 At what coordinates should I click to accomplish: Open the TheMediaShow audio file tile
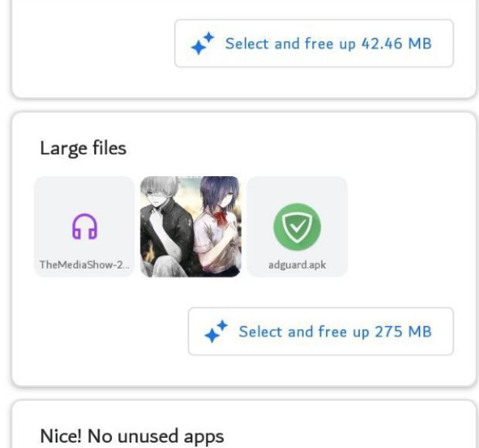point(85,226)
